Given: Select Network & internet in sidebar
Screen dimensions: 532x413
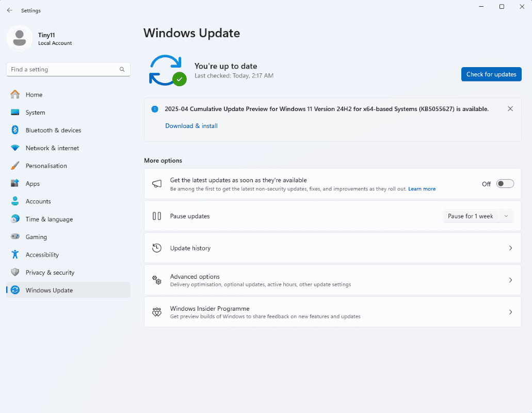Looking at the screenshot, I should coord(68,148).
